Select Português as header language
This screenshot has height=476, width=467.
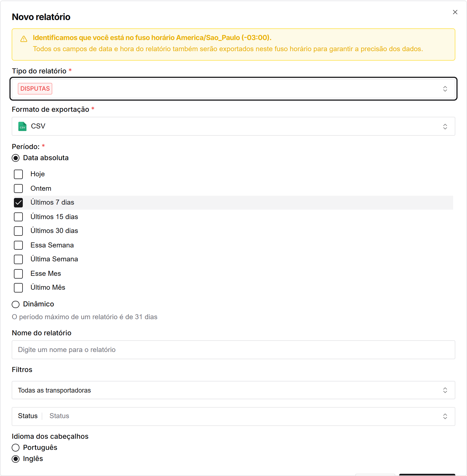16,448
